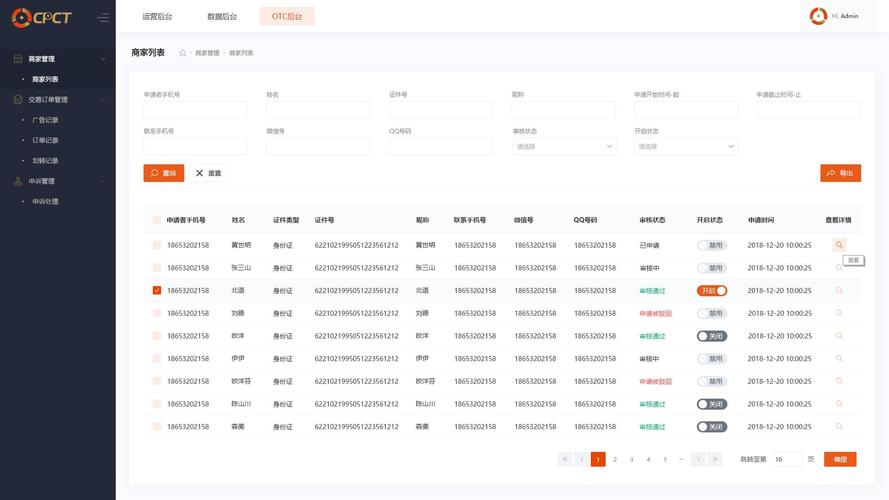889x500 pixels.
Task: Toggle the 关闭 switch in 欧洋 row
Action: pos(712,336)
